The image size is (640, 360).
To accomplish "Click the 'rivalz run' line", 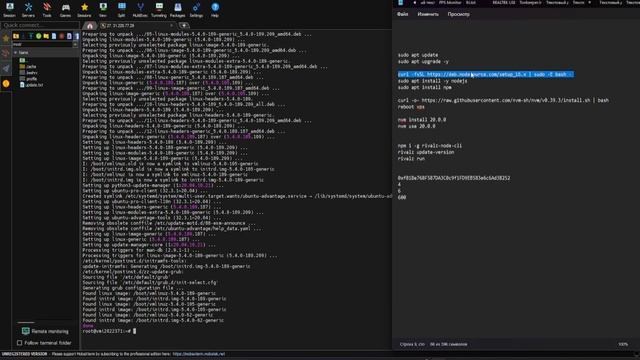I will point(411,159).
